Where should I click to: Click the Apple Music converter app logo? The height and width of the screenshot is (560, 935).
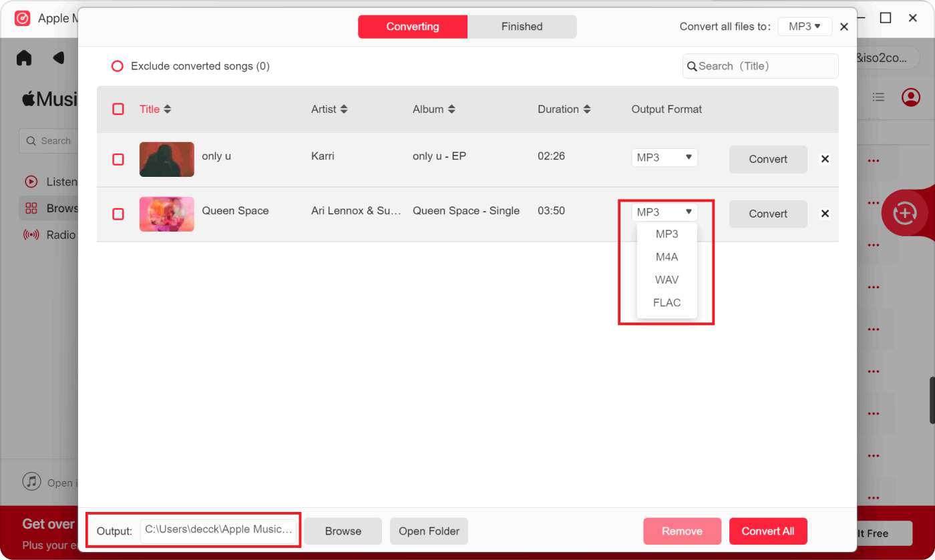pyautogui.click(x=23, y=18)
